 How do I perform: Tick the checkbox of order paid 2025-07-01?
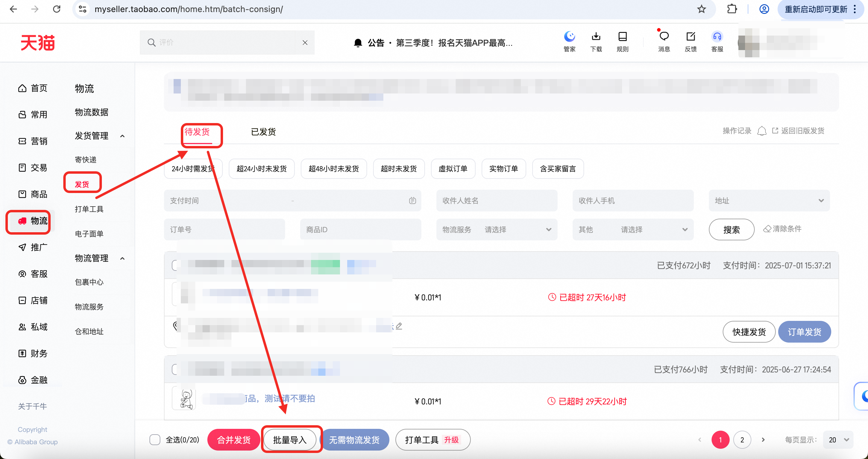pos(175,265)
